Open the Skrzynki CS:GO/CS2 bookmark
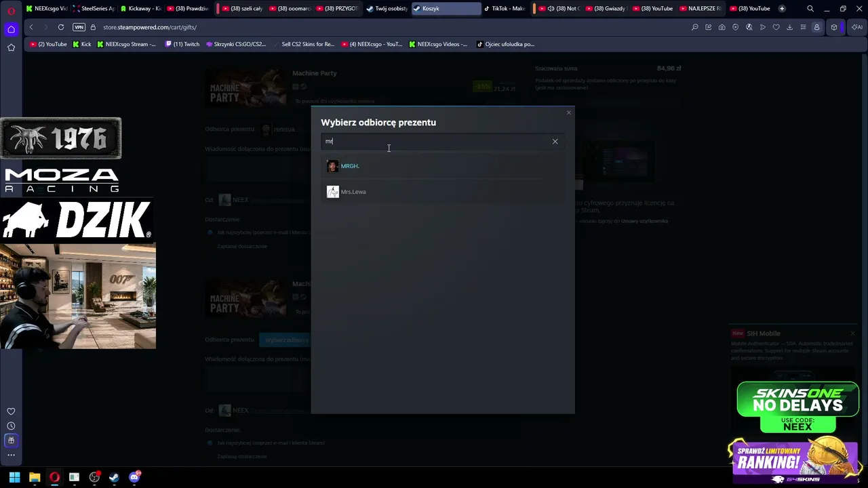 (x=237, y=44)
